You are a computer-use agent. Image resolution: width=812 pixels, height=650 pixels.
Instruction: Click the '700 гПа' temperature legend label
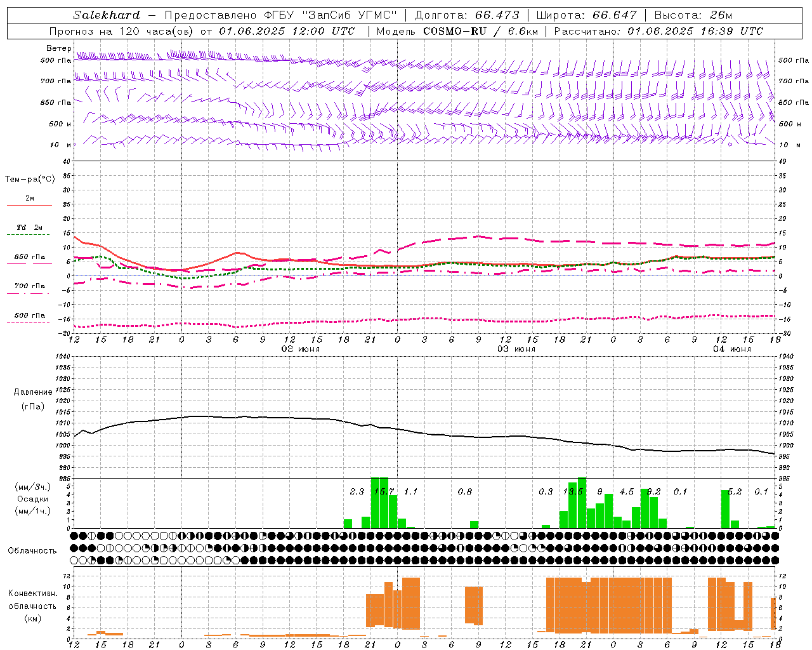point(30,286)
